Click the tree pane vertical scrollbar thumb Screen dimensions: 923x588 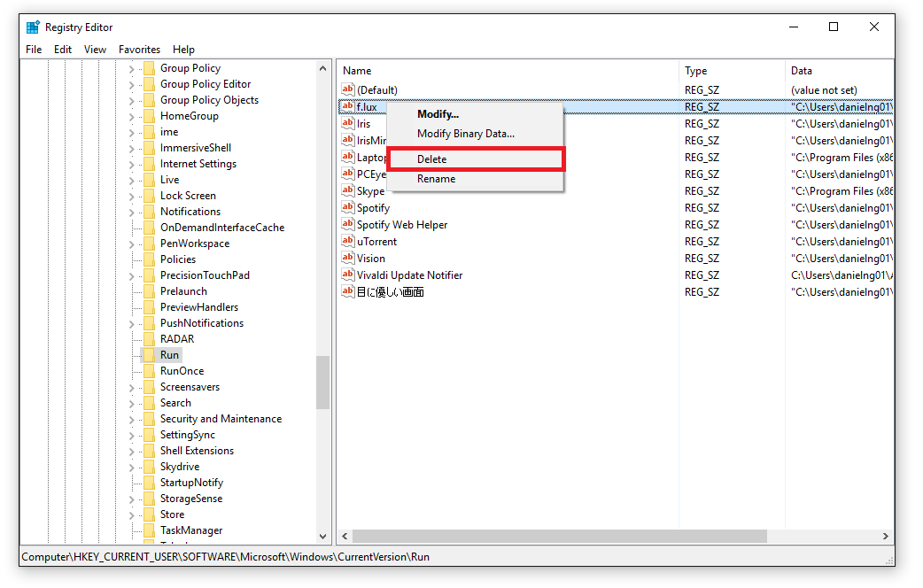[x=322, y=382]
